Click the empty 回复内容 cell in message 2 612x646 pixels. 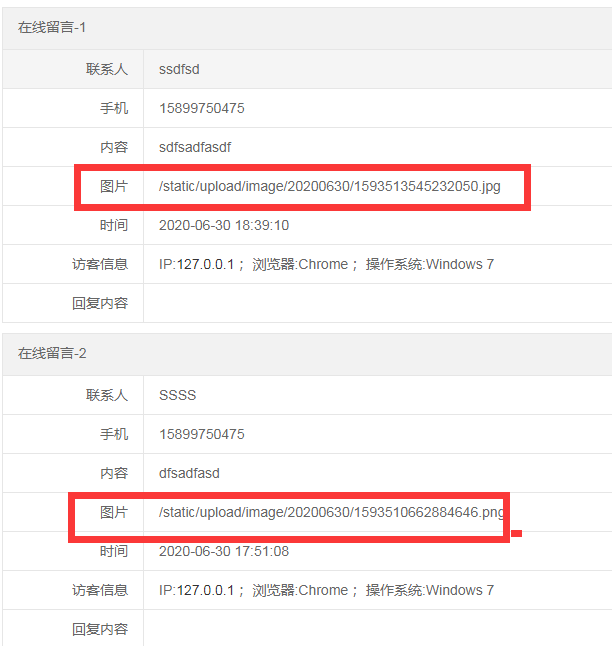point(376,629)
